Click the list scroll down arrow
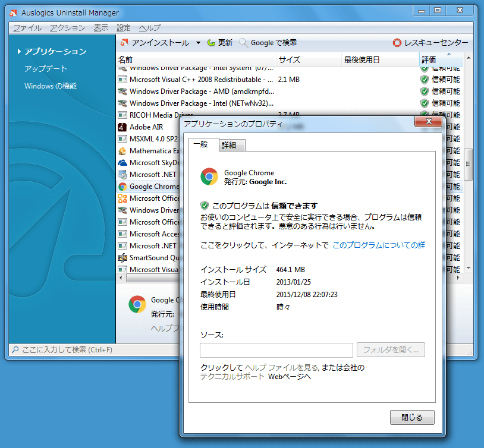 tap(469, 268)
